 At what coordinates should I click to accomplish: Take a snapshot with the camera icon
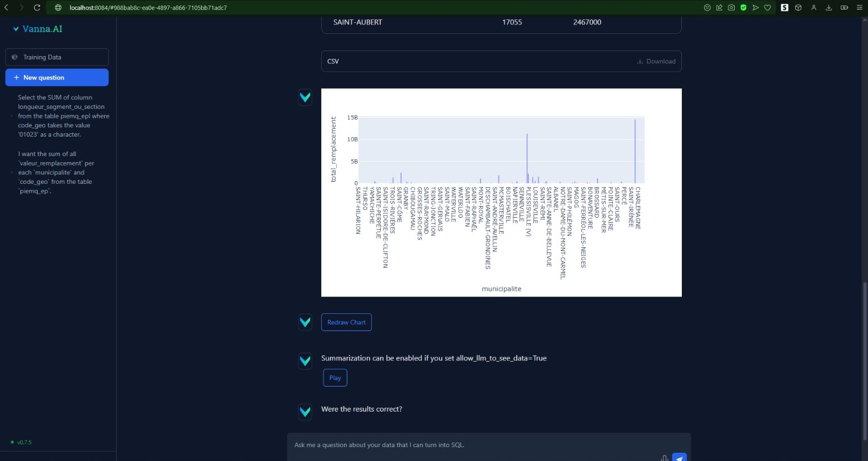[731, 8]
